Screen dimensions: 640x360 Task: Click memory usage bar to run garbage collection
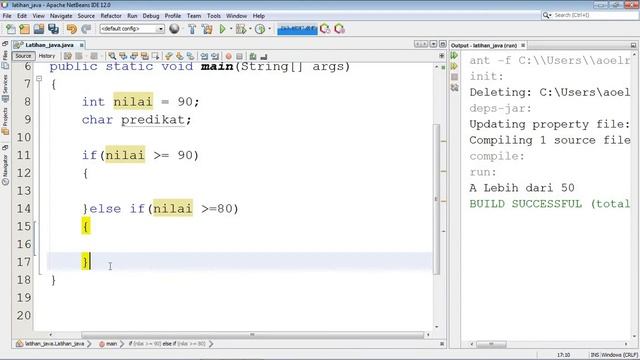(297, 29)
